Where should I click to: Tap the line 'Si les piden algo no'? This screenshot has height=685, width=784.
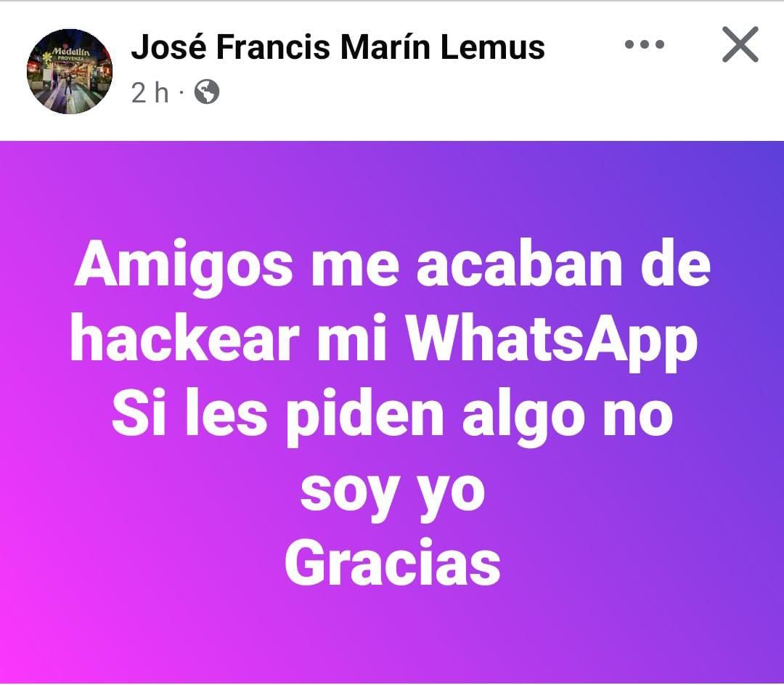(x=392, y=416)
